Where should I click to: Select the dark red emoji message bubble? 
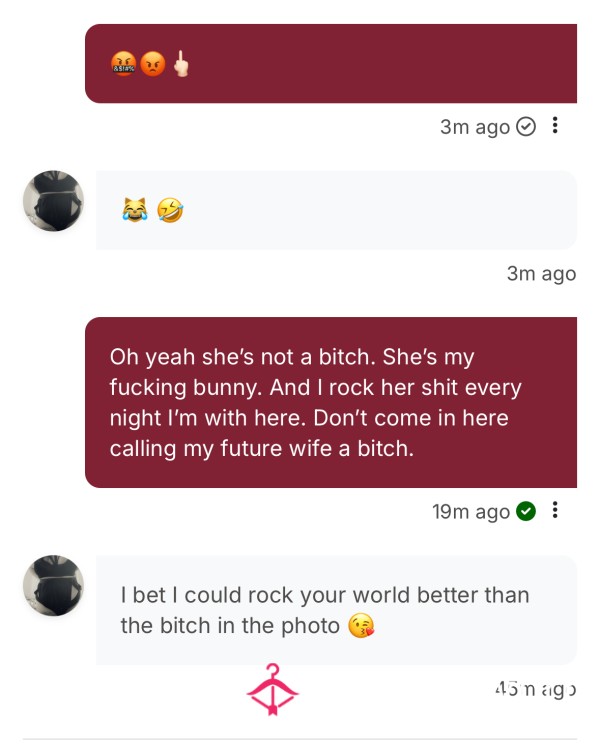tap(331, 64)
